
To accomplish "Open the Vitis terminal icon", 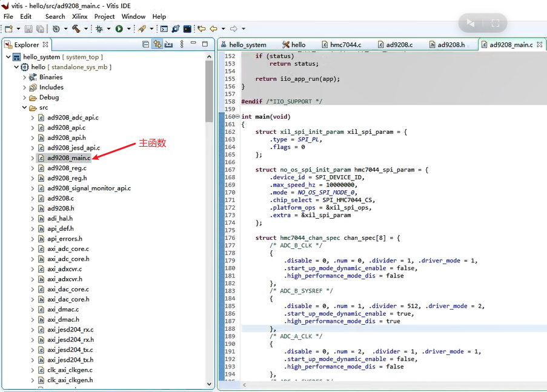I will [x=187, y=28].
